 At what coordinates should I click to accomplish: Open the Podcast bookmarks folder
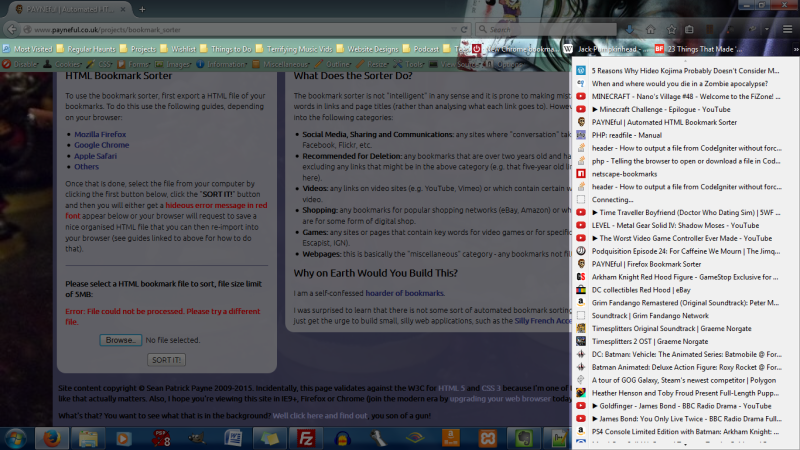tap(421, 49)
